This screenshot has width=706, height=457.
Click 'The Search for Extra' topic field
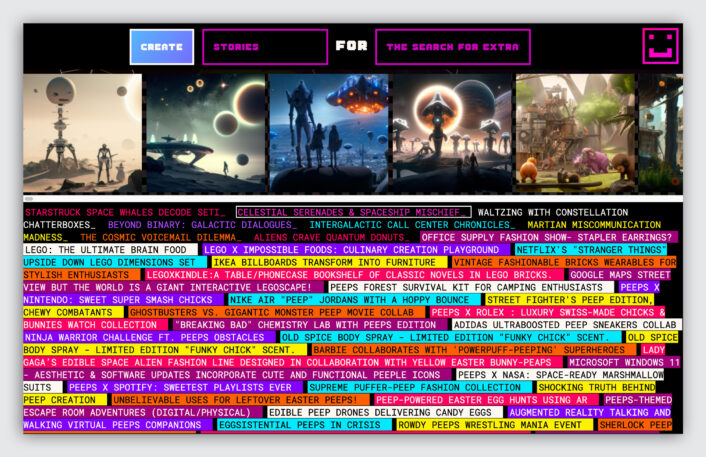coord(453,47)
